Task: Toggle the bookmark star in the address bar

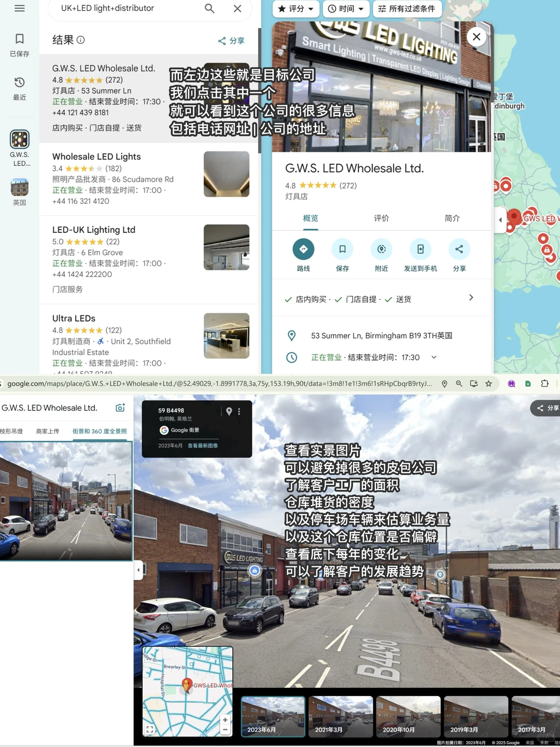Action: click(x=488, y=383)
